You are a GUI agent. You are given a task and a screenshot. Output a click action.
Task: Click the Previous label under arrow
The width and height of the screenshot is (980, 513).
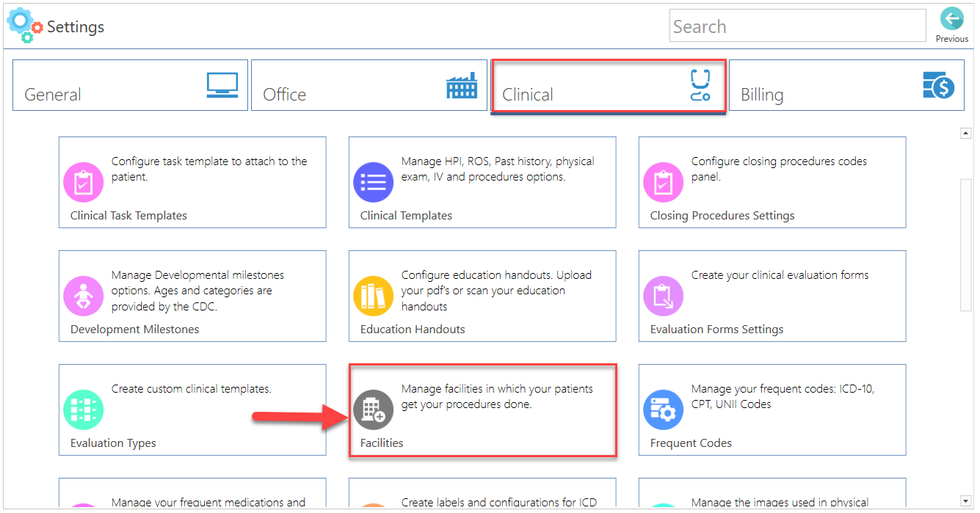(952, 39)
